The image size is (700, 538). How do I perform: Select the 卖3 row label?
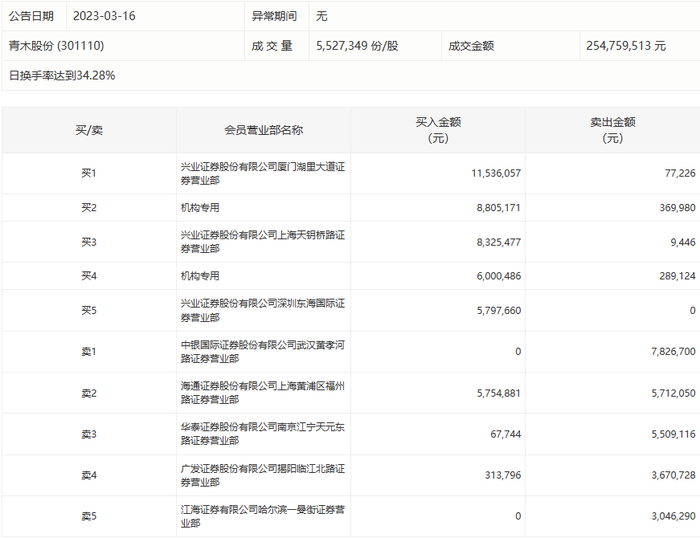[x=89, y=434]
